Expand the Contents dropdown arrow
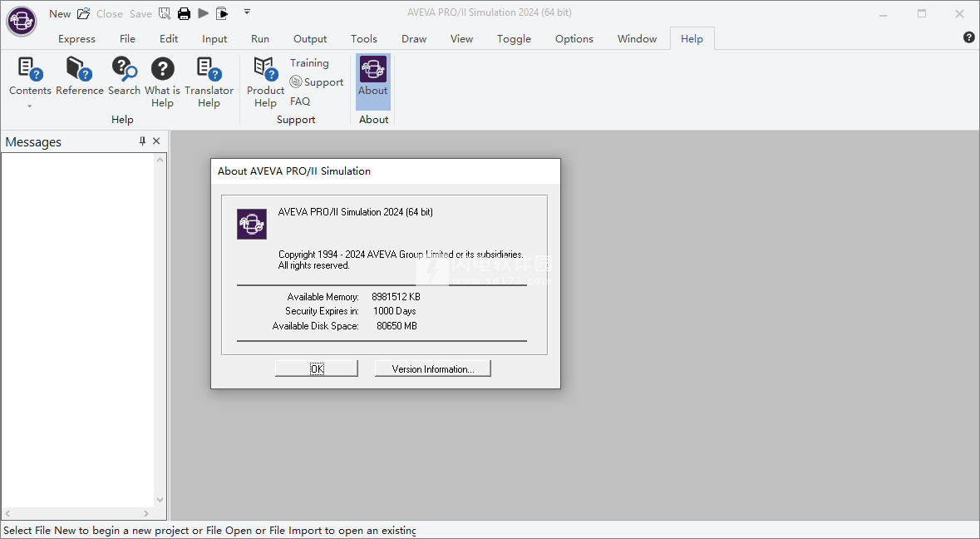This screenshot has width=980, height=539. [29, 106]
